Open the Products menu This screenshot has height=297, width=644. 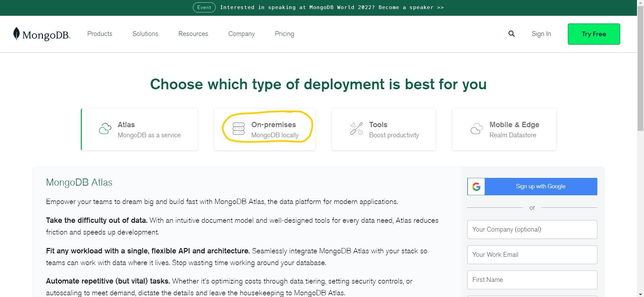[x=100, y=34]
